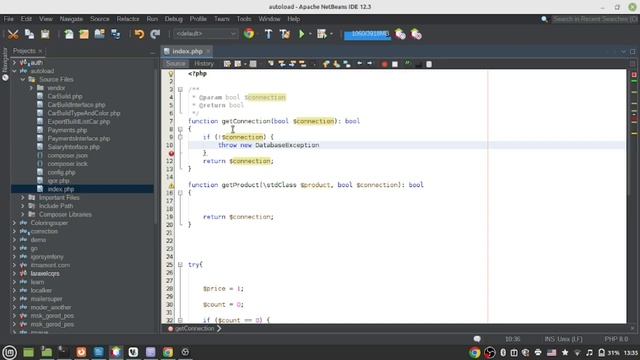
Task: Open the File menu
Action: click(9, 19)
